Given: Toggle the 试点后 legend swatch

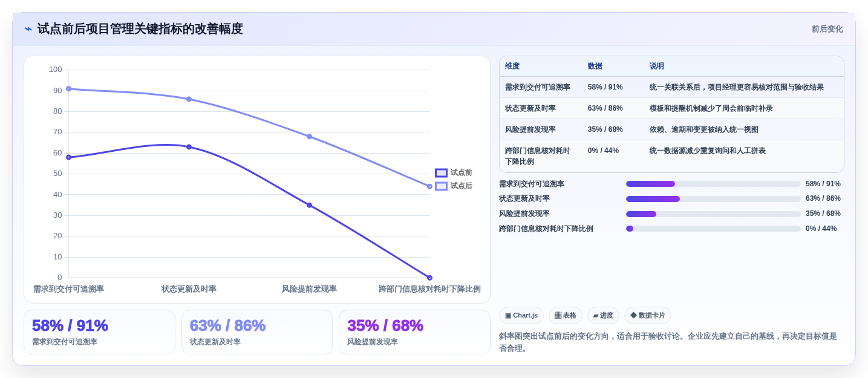Looking at the screenshot, I should coord(441,186).
